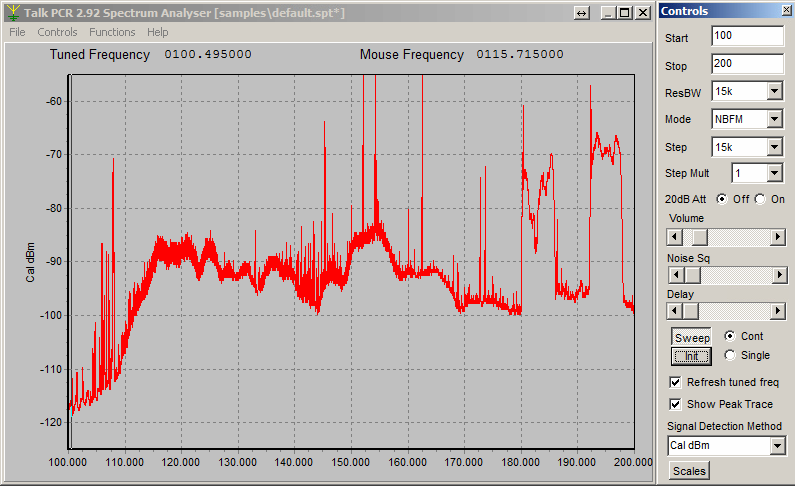Viewport: 795px width, 486px height.
Task: Click the Init button
Action: [x=692, y=356]
